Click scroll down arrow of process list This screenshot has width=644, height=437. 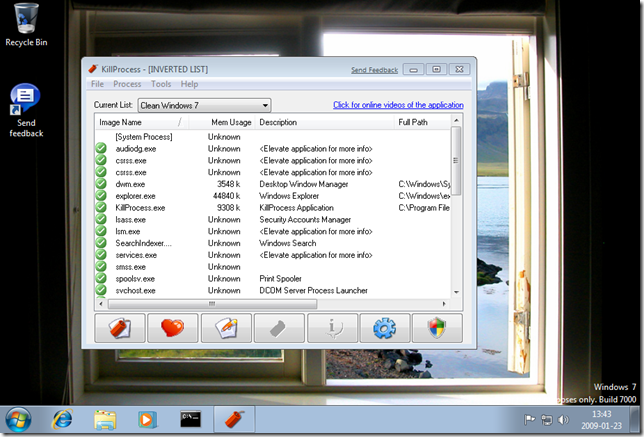(456, 292)
